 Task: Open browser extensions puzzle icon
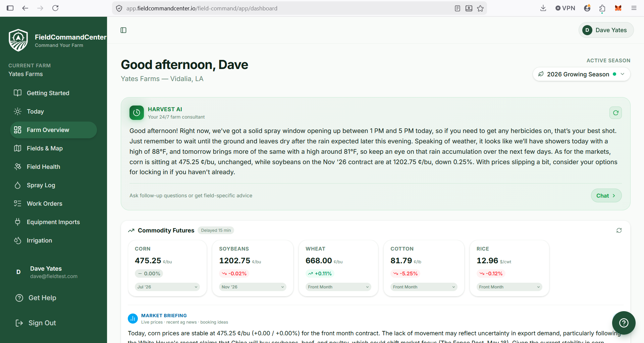(602, 8)
